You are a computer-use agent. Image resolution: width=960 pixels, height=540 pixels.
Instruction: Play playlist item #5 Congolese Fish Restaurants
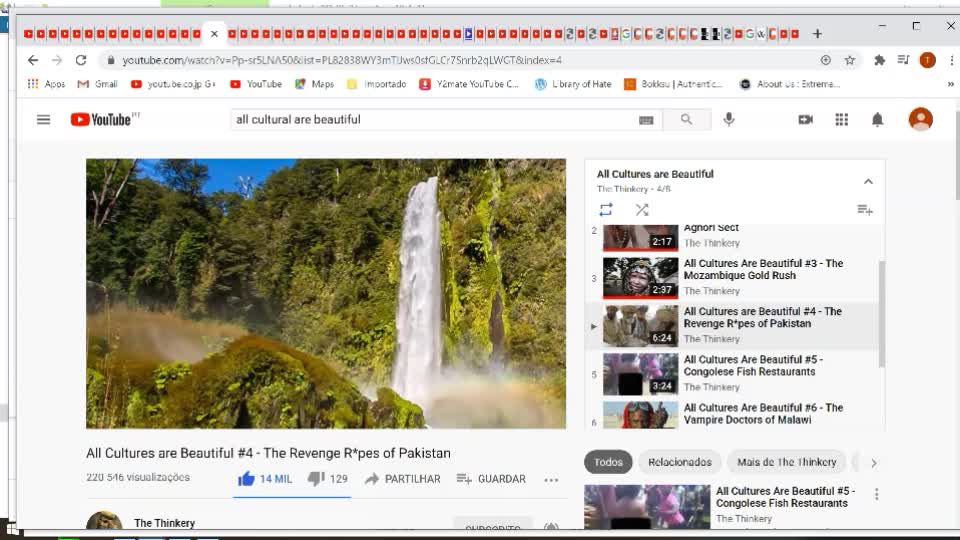pyautogui.click(x=753, y=366)
